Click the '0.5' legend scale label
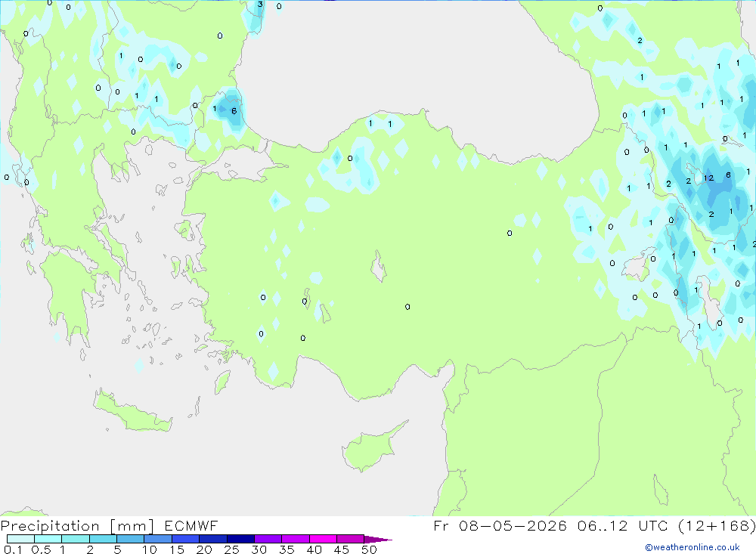This screenshot has width=756, height=554. pyautogui.click(x=41, y=549)
